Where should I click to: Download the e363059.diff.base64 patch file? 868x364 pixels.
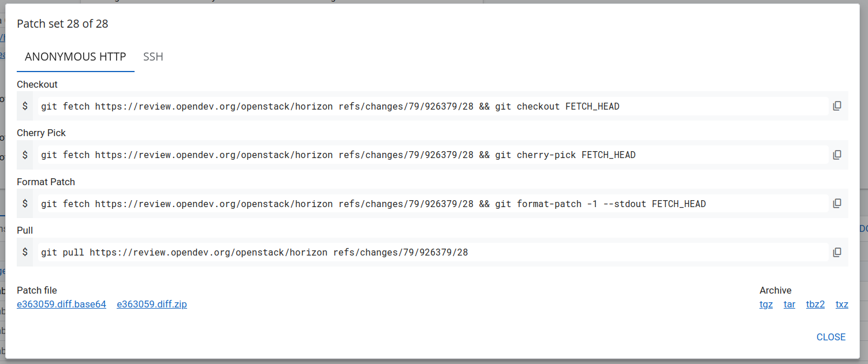click(61, 304)
